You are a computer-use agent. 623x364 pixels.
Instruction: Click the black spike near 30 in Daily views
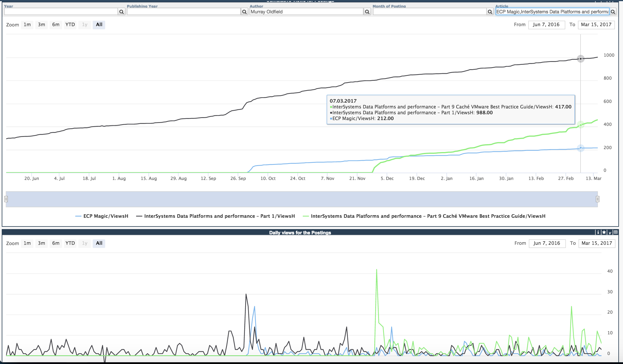click(246, 295)
